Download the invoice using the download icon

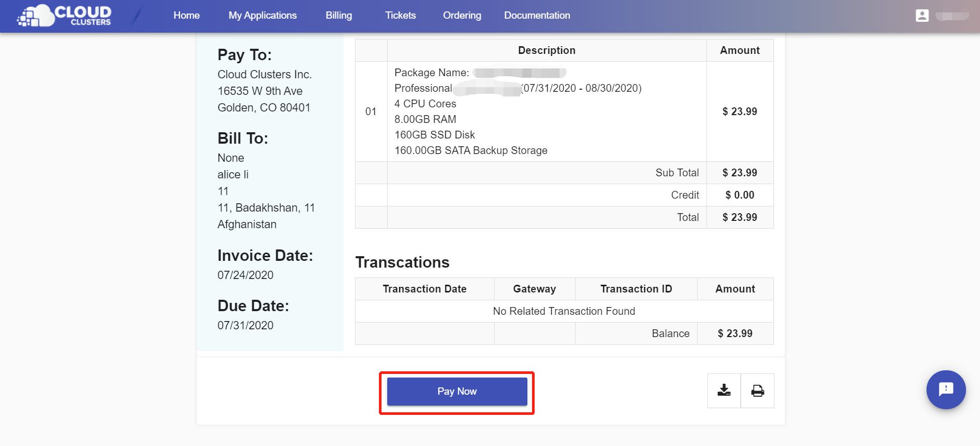tap(724, 391)
